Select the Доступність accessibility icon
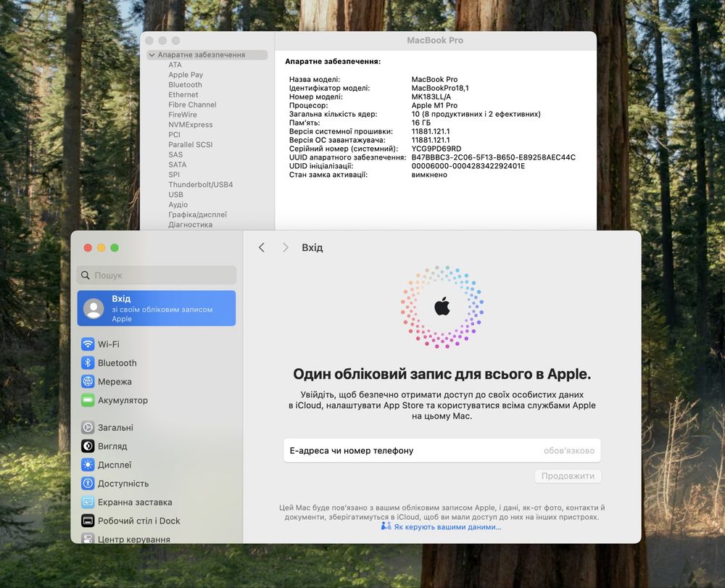 click(x=88, y=484)
